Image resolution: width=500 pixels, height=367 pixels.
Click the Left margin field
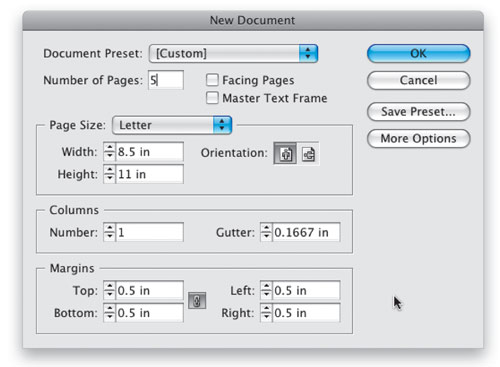coord(306,290)
